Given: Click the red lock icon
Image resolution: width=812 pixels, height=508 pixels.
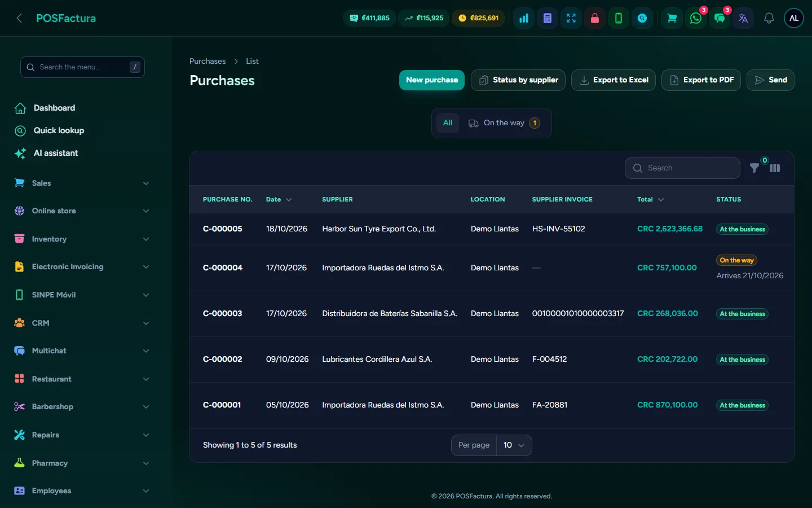Looking at the screenshot, I should pyautogui.click(x=595, y=18).
